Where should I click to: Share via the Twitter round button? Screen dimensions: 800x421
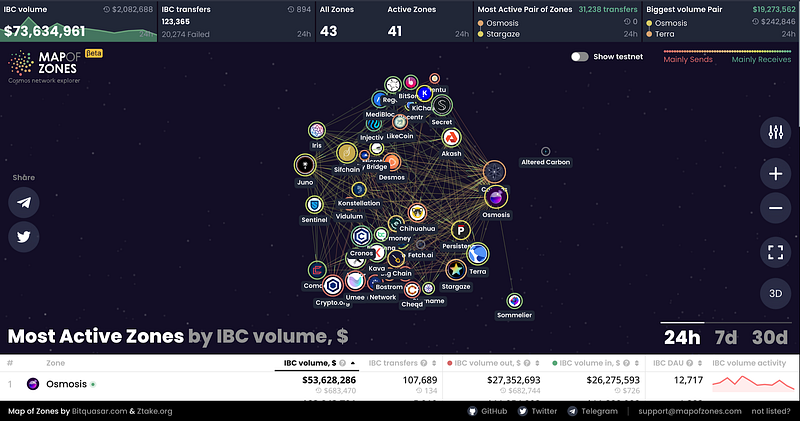point(23,237)
